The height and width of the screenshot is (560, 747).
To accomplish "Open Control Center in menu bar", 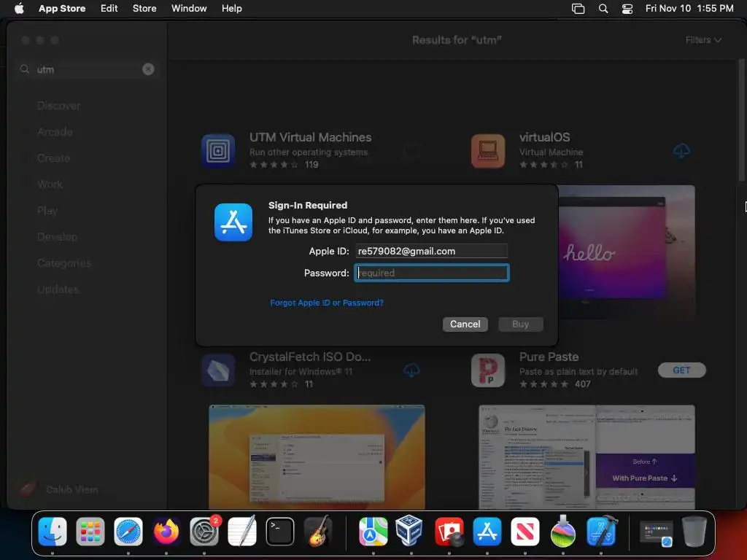I will 627,8.
